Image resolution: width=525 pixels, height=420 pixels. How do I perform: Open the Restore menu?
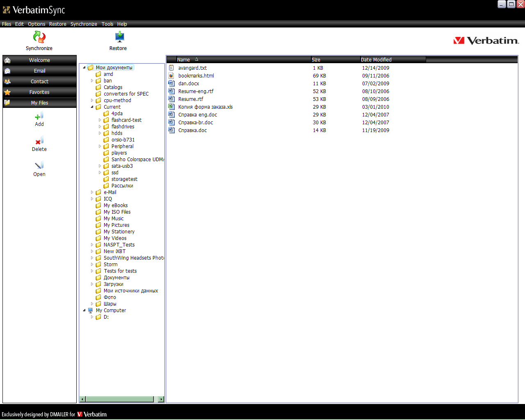[x=58, y=24]
